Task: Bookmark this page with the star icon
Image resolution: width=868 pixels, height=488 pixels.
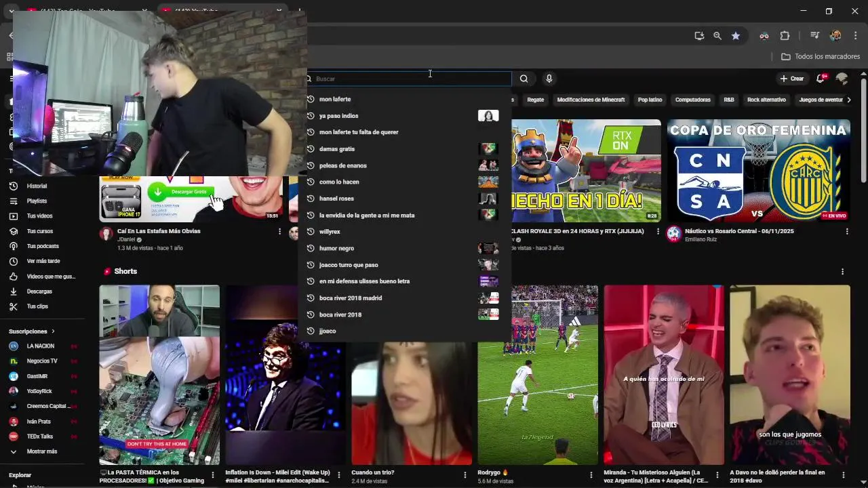Action: tap(736, 36)
